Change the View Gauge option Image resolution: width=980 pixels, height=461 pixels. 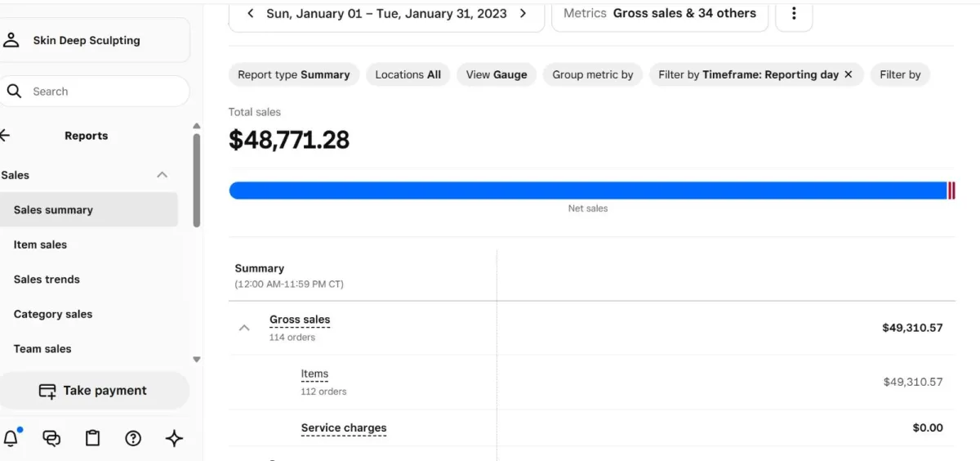tap(497, 74)
